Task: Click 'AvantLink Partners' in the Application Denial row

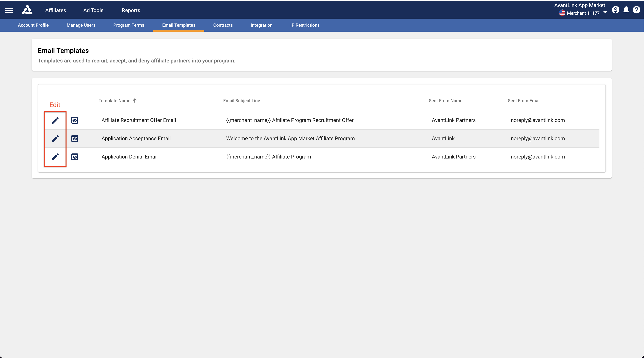Action: (x=453, y=157)
